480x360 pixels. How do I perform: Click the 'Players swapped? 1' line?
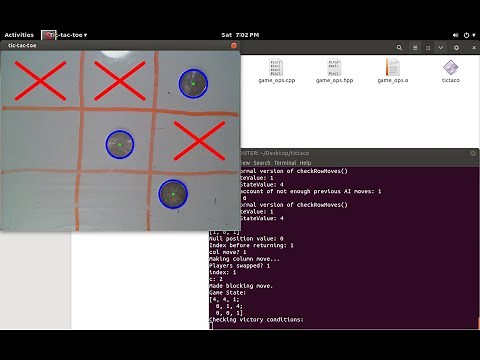tap(239, 266)
